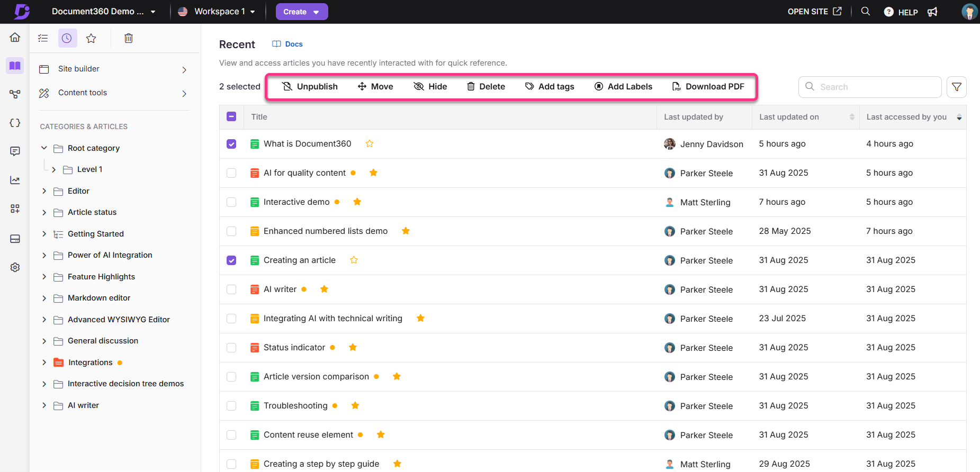Open the Drive storage icon in rail

coord(15,239)
